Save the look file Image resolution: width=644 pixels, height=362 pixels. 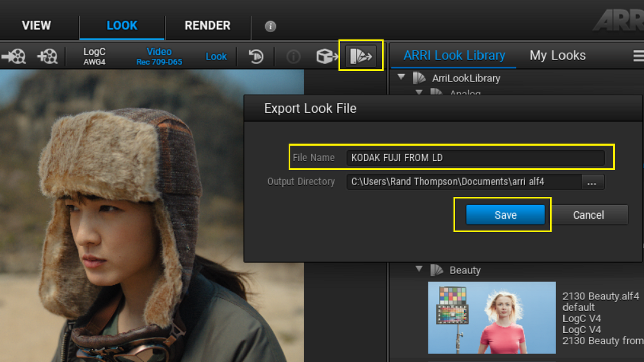505,214
